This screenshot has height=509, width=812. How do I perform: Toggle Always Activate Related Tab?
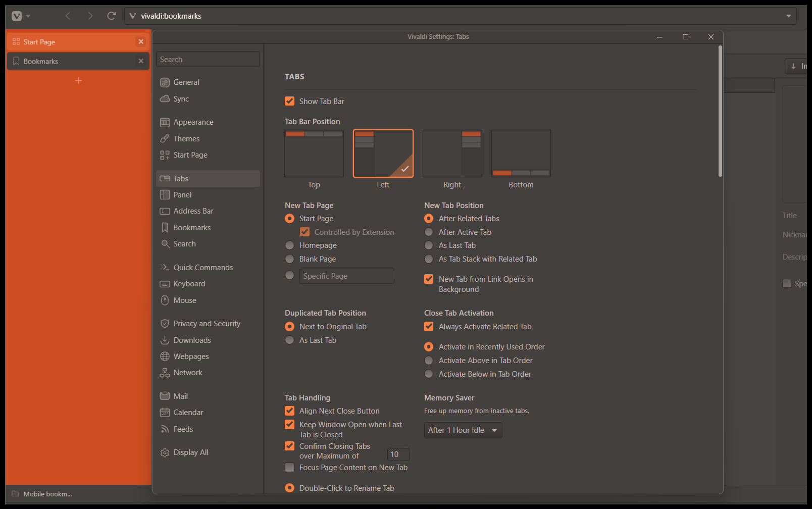(x=429, y=326)
